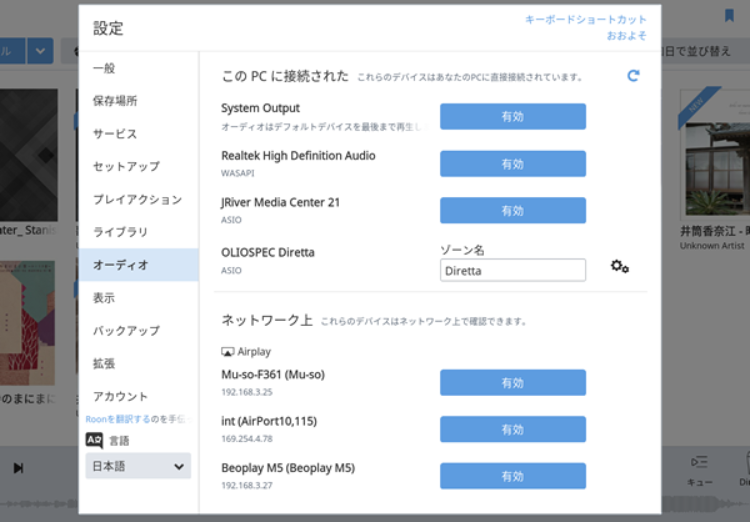
Task: Open セットアップ settings tab
Action: (x=139, y=167)
